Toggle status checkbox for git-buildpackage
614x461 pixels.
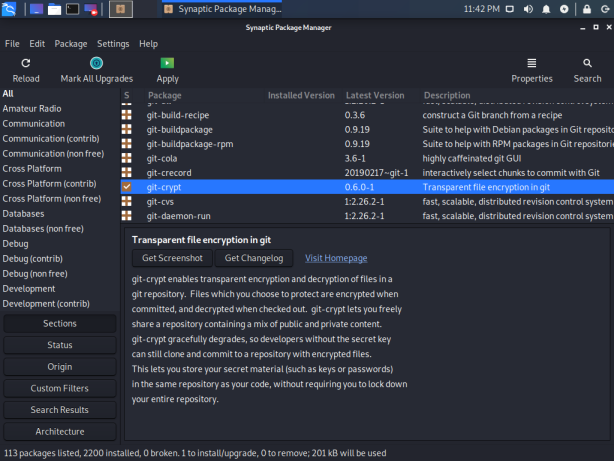[x=126, y=129]
